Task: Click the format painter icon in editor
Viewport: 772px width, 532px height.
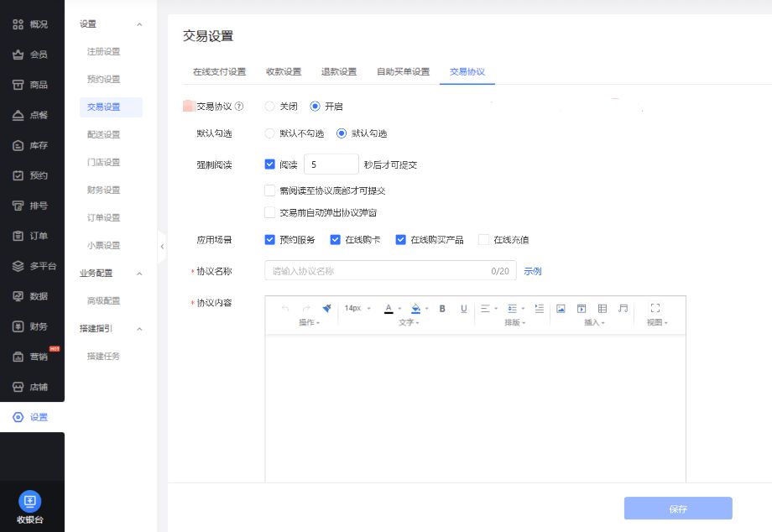Action: pos(326,309)
